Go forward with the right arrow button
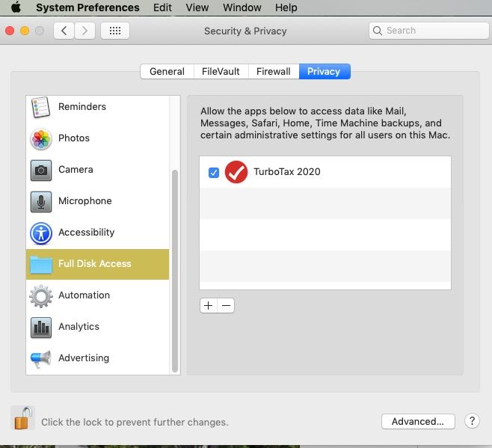This screenshot has height=448, width=492. 84,31
